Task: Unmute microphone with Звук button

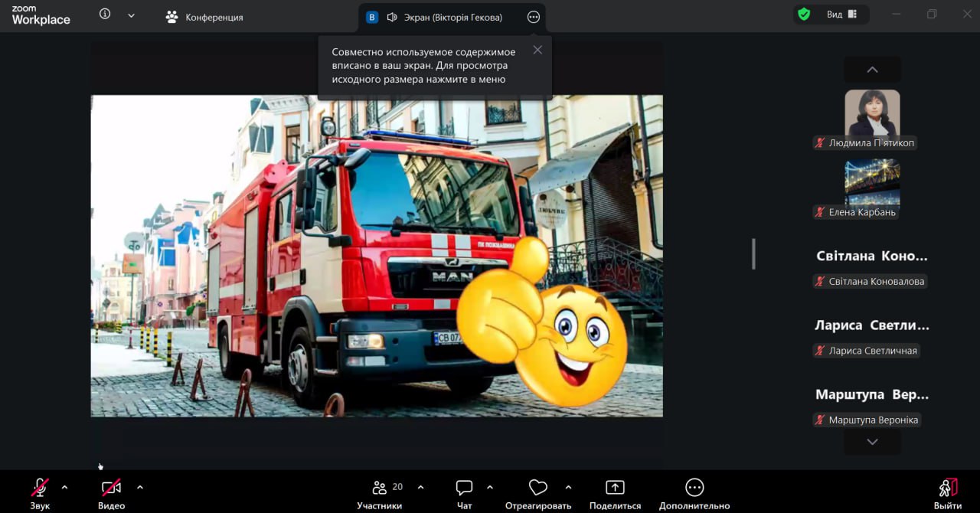Action: tap(40, 488)
